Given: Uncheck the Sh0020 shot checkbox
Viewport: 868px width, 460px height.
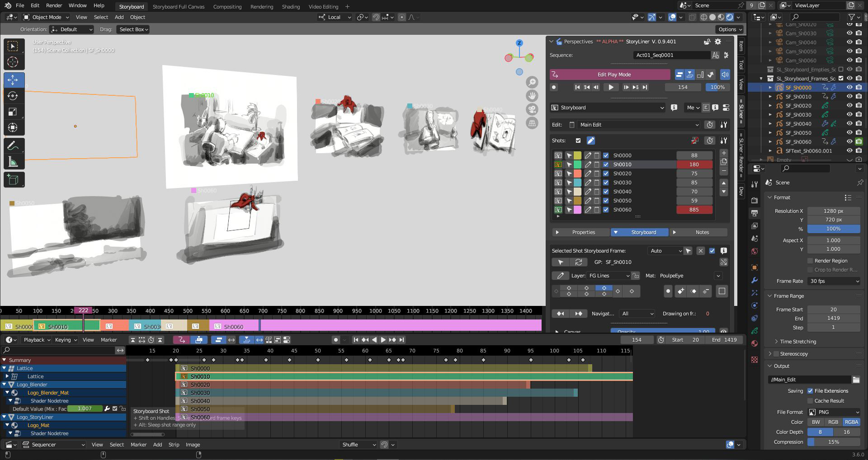Looking at the screenshot, I should click(x=606, y=174).
